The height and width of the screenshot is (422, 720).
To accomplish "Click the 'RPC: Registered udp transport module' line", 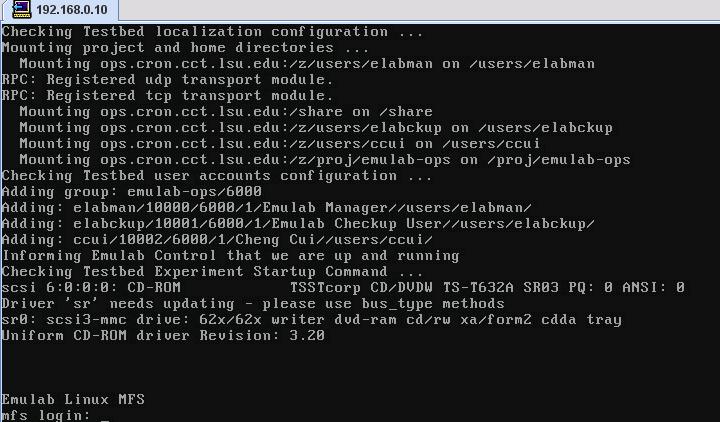I will click(x=168, y=79).
